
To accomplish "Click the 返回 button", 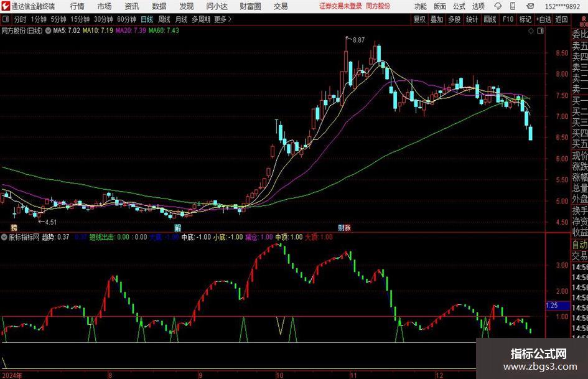I will [561, 19].
